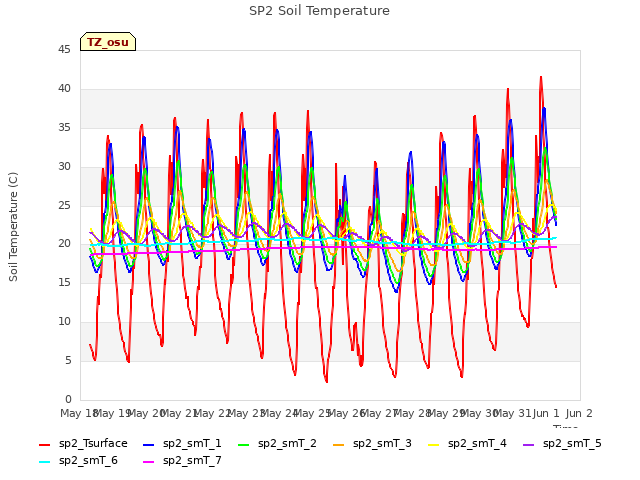Click the Jun 2 x-axis date label
640x480 pixels.
[x=579, y=413]
